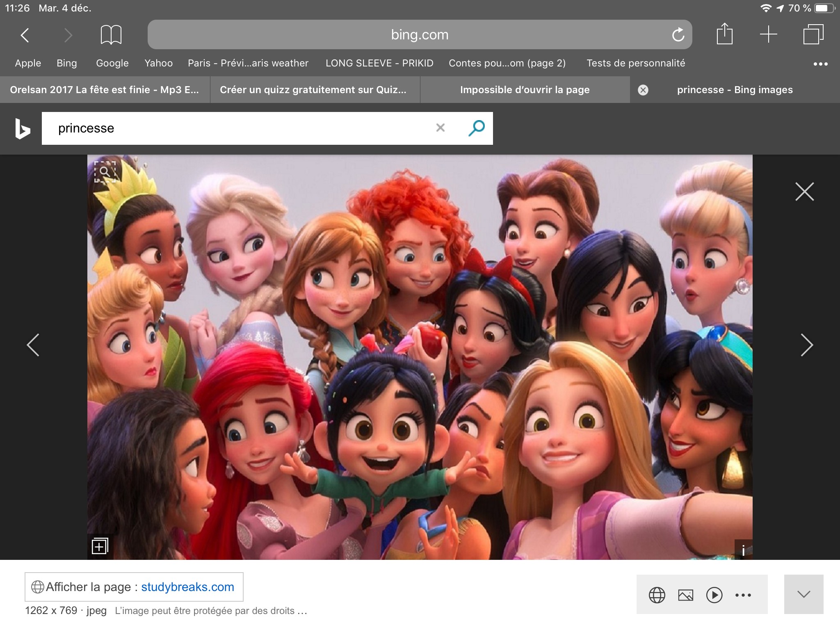Save image to collection plus icon

pos(100,546)
